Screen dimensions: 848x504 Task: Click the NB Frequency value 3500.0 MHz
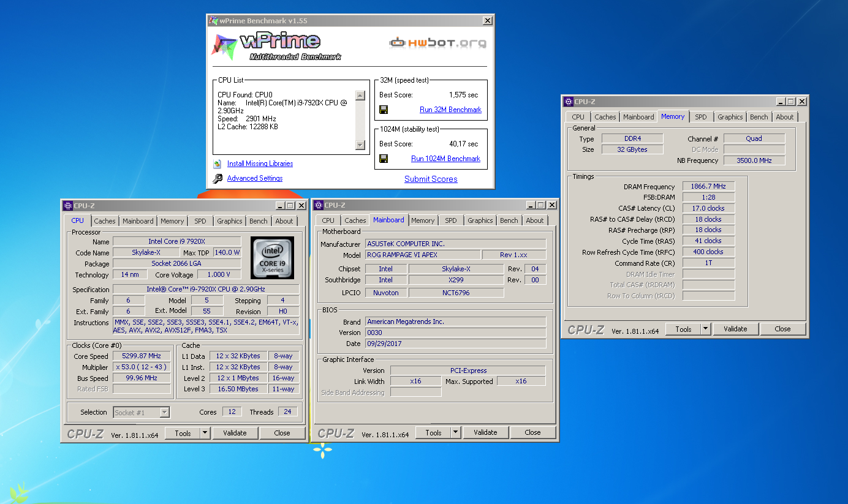click(x=754, y=160)
